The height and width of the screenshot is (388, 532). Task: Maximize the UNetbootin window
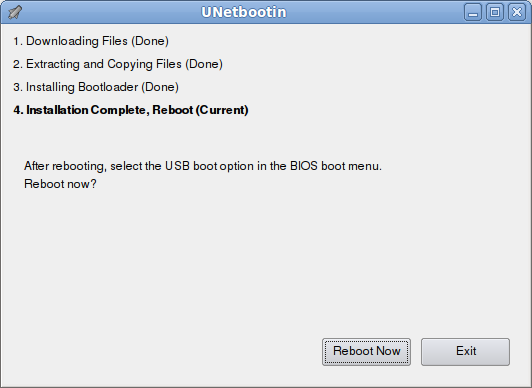click(495, 13)
